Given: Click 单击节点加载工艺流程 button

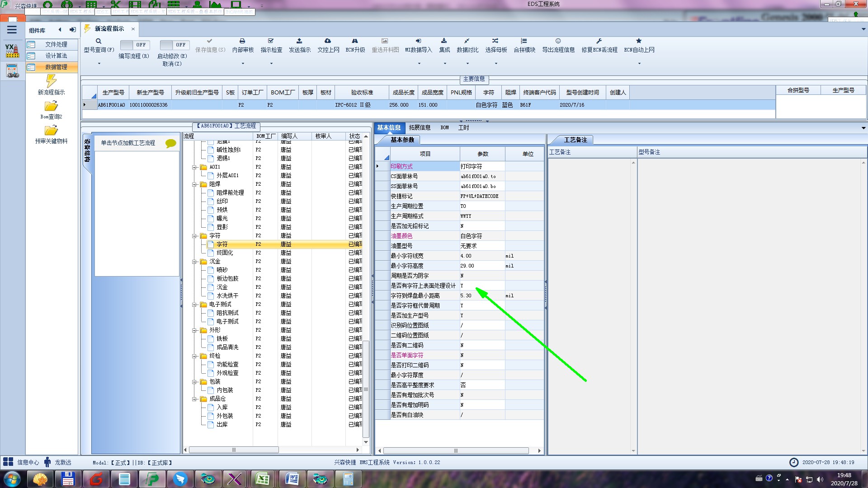Looking at the screenshot, I should [x=128, y=143].
